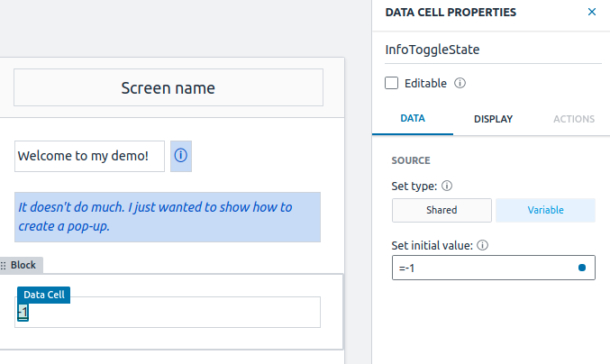This screenshot has width=610, height=364.
Task: Click the info icon beside Set type
Action: (x=447, y=187)
